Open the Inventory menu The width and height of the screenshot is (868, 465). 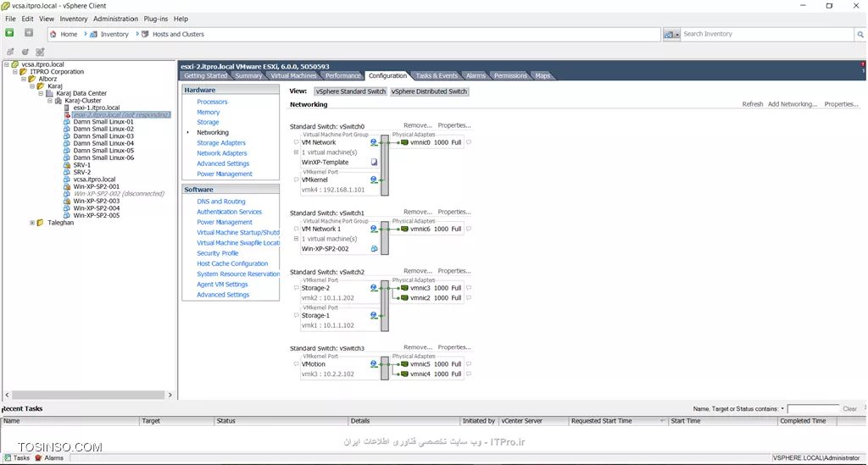[x=74, y=19]
